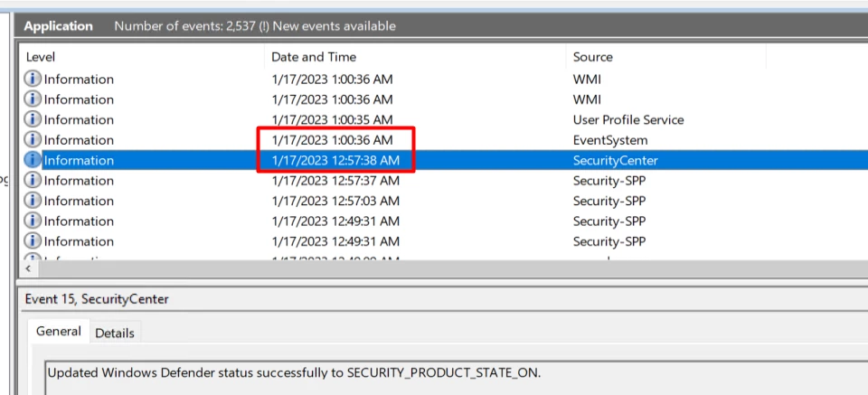Click the information icon for first WMI event
This screenshot has height=395, width=868.
pyautogui.click(x=33, y=80)
